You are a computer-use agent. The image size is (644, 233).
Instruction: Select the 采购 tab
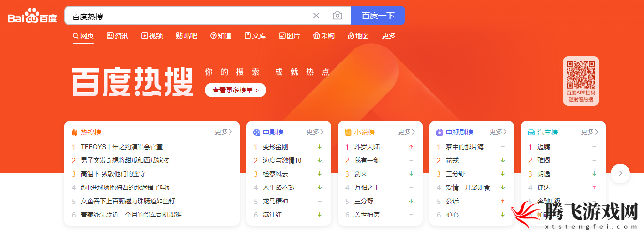click(x=324, y=36)
